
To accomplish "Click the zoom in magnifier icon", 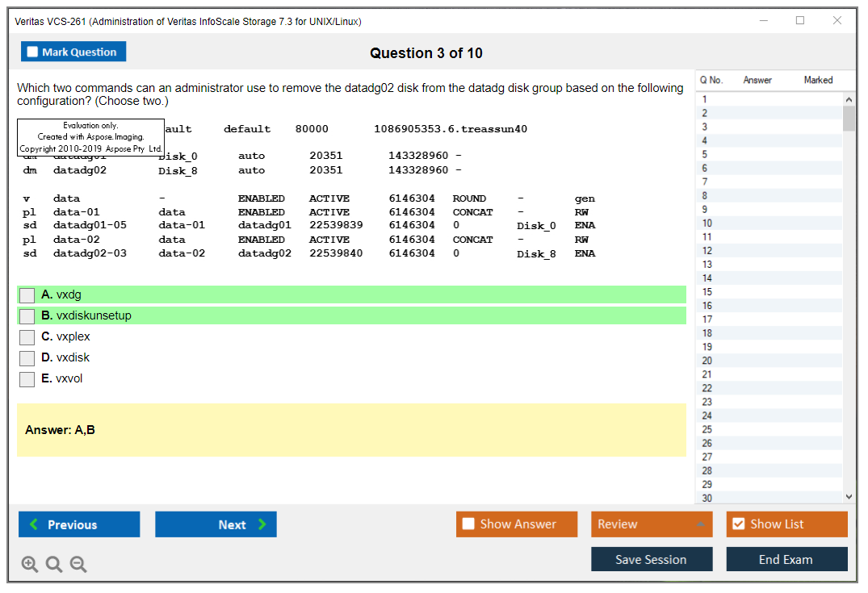I will pos(30,565).
